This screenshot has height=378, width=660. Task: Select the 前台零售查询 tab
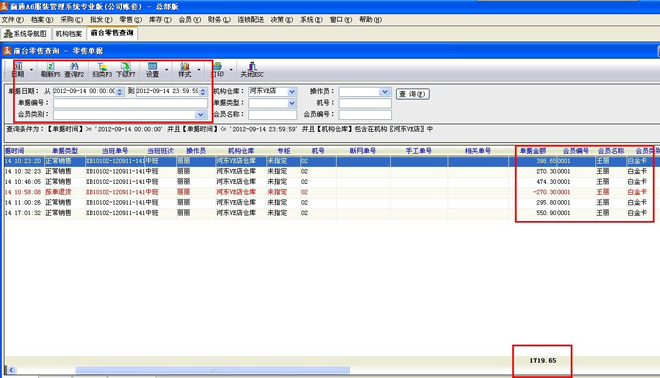(112, 33)
